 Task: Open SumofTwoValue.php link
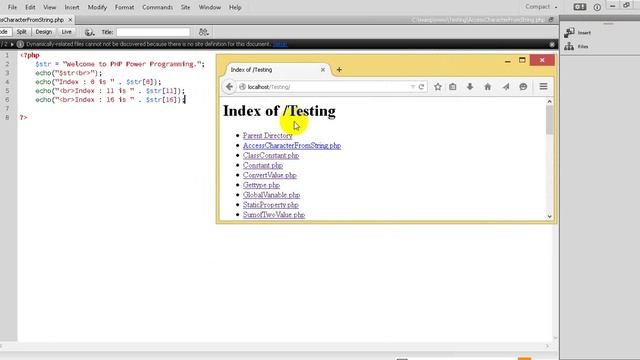pyautogui.click(x=274, y=215)
